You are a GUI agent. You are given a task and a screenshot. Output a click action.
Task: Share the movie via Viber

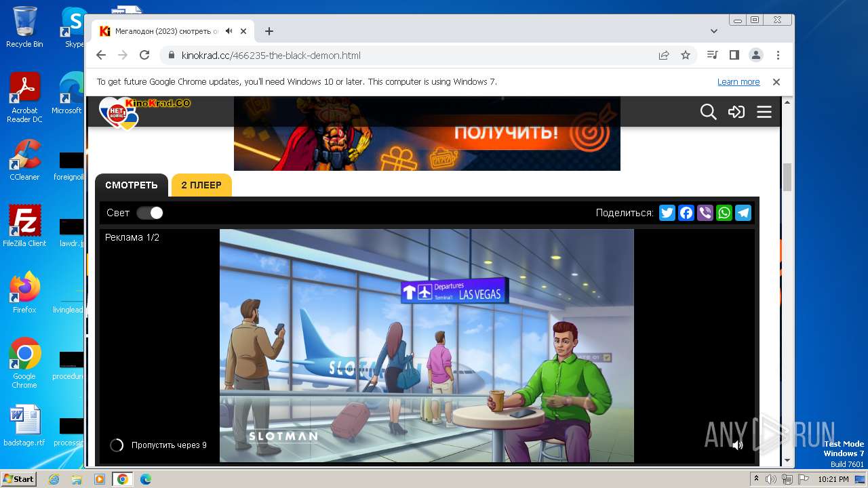(705, 213)
